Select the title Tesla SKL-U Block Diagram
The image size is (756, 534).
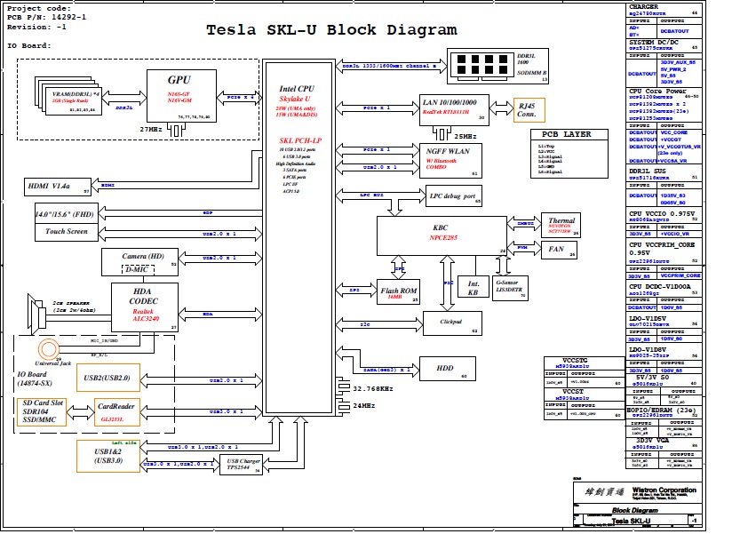point(331,30)
